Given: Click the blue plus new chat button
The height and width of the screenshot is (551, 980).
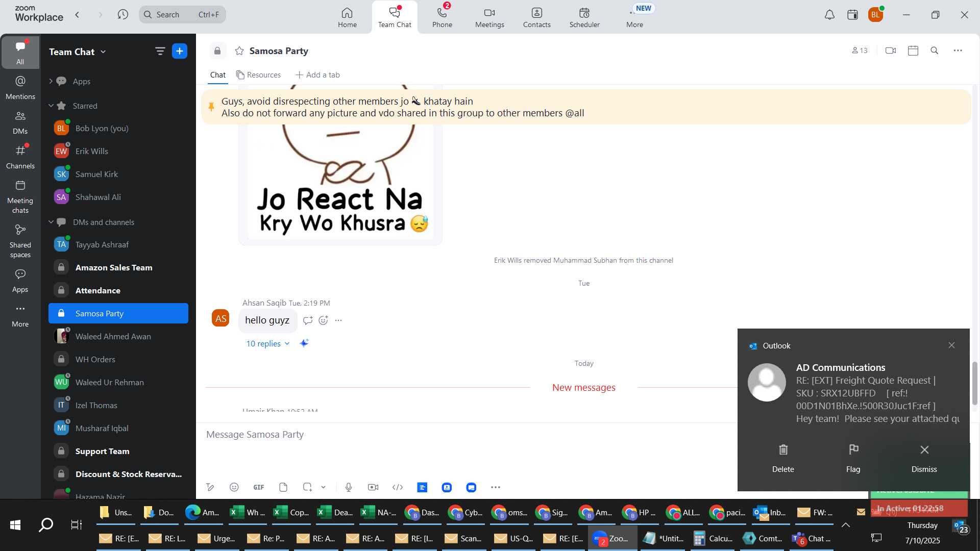Looking at the screenshot, I should pyautogui.click(x=180, y=51).
